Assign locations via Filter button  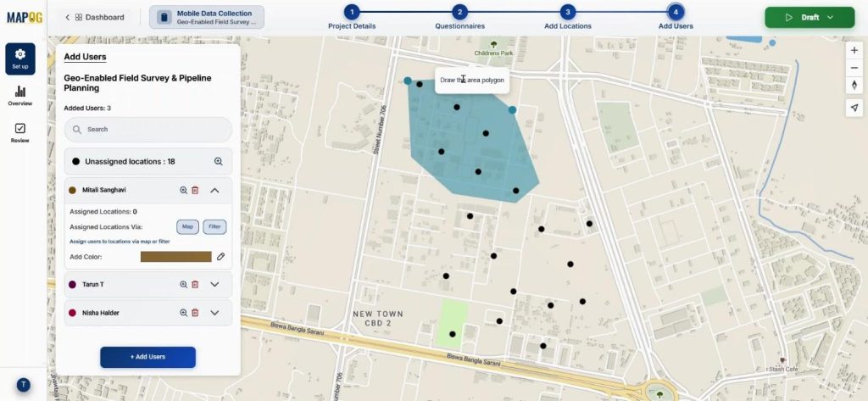click(214, 227)
